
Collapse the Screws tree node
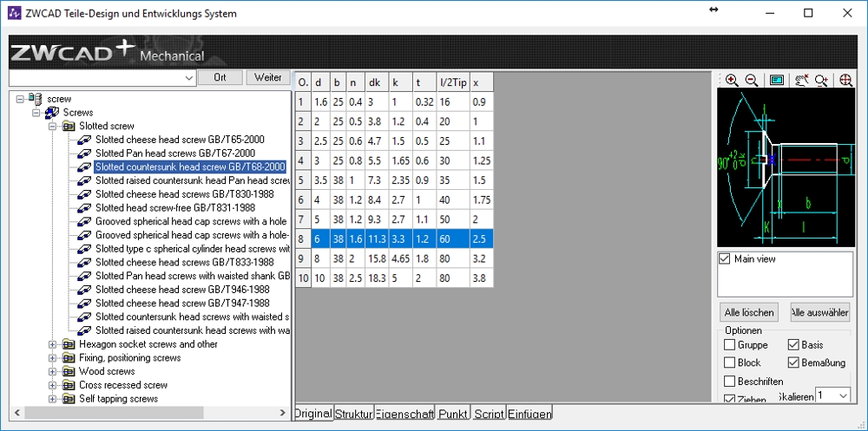[36, 113]
